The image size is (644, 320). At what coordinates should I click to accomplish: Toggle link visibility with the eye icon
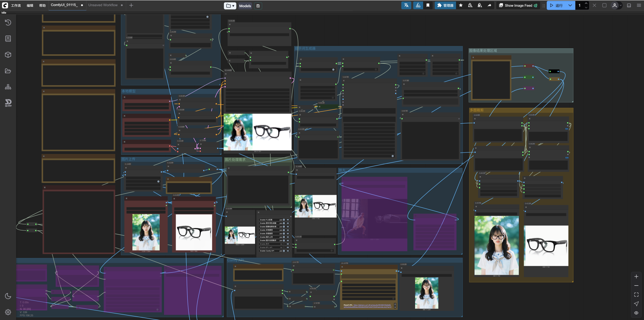[636, 313]
